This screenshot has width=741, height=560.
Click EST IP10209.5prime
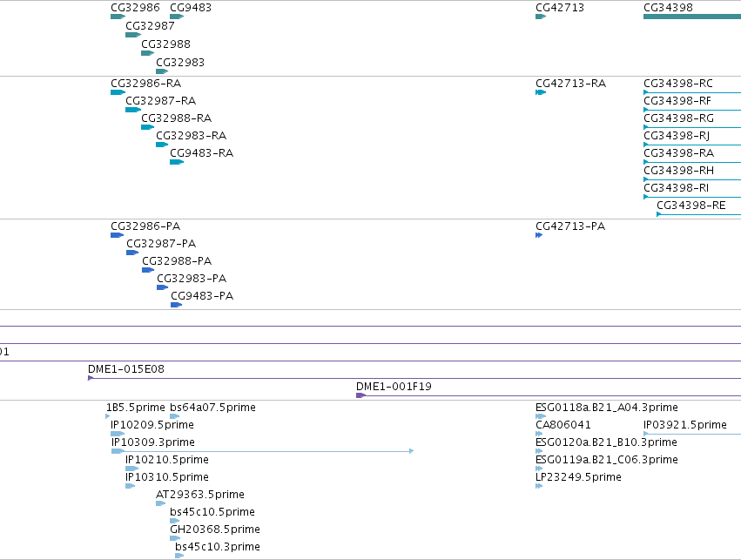tap(118, 434)
